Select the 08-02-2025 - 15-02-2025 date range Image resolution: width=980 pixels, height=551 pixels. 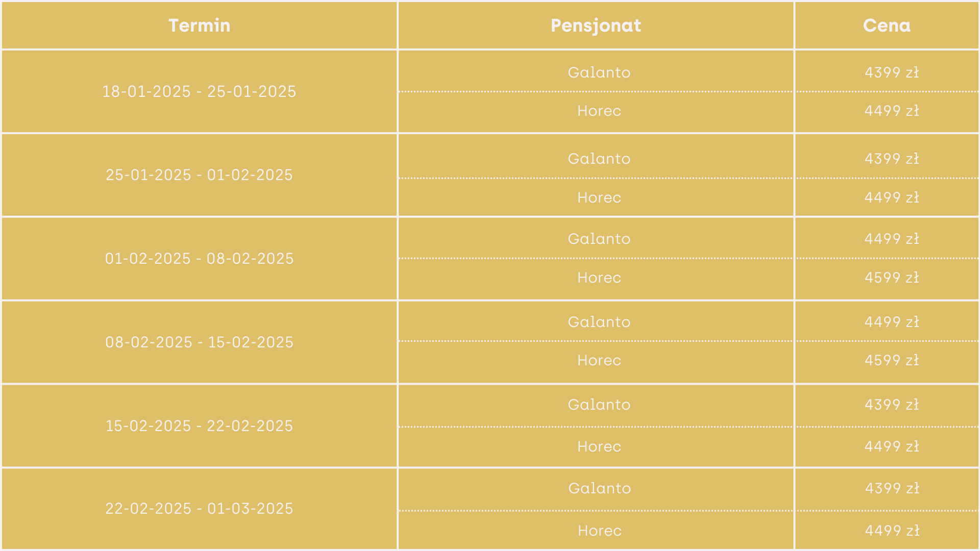tap(199, 342)
